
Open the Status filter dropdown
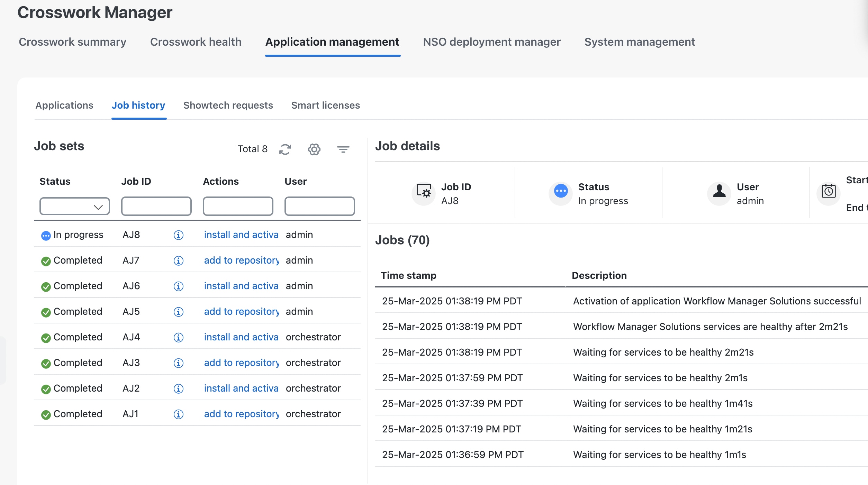(75, 207)
